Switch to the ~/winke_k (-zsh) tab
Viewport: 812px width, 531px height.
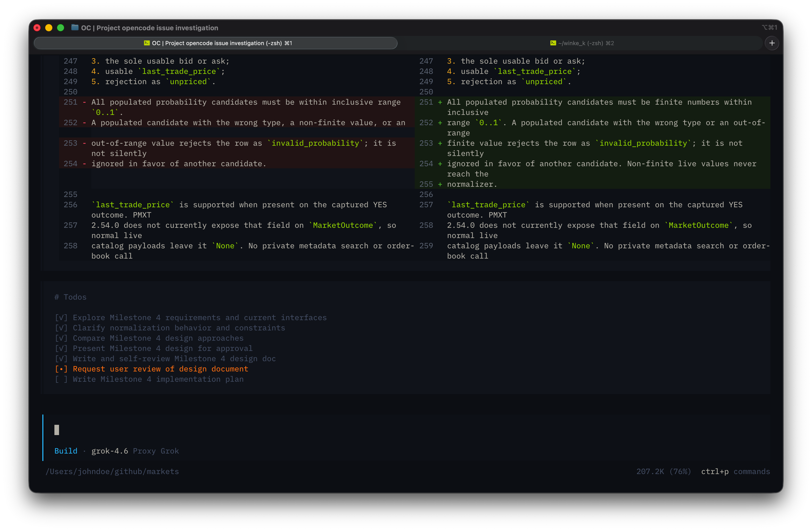(582, 43)
